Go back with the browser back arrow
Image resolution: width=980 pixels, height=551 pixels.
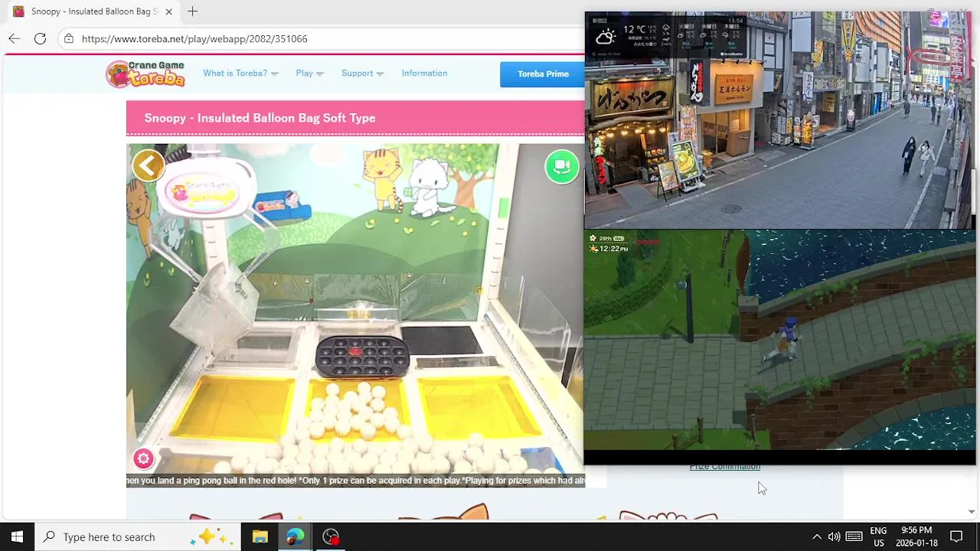[15, 38]
